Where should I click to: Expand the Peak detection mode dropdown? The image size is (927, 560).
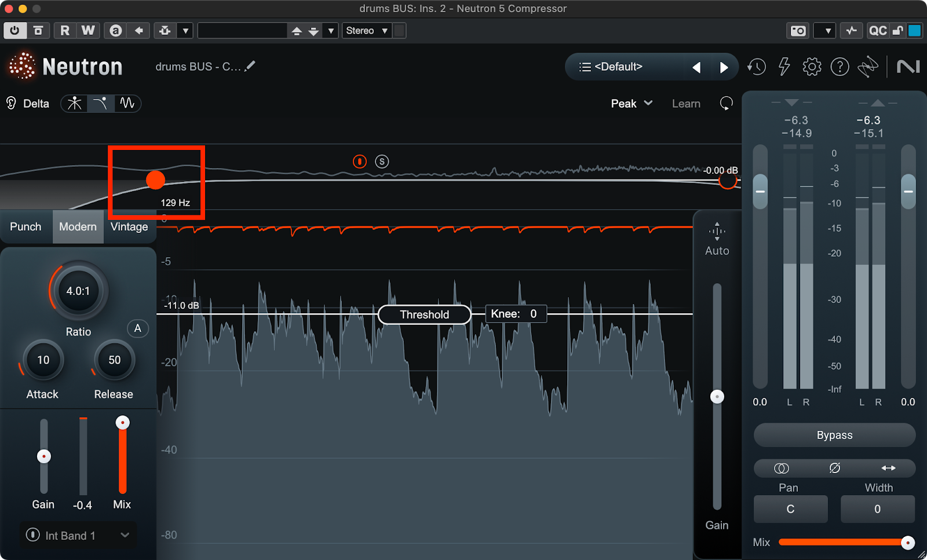pyautogui.click(x=632, y=104)
